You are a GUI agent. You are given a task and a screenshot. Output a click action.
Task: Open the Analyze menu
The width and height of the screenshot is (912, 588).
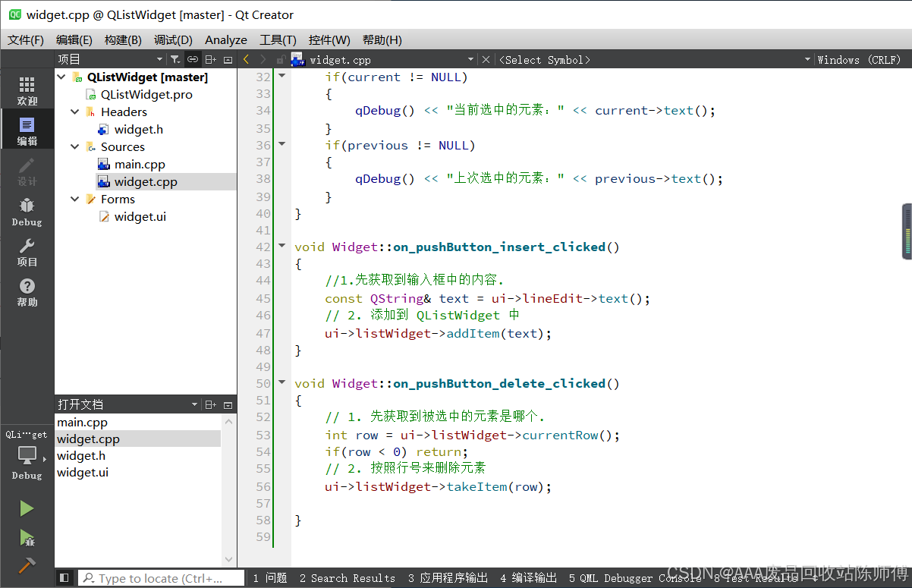pos(226,39)
